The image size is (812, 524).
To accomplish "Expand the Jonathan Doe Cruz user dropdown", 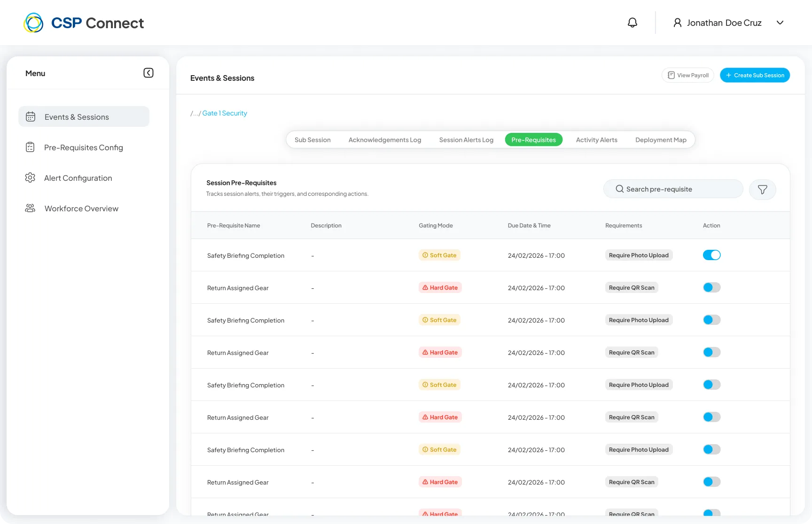I will (x=780, y=23).
